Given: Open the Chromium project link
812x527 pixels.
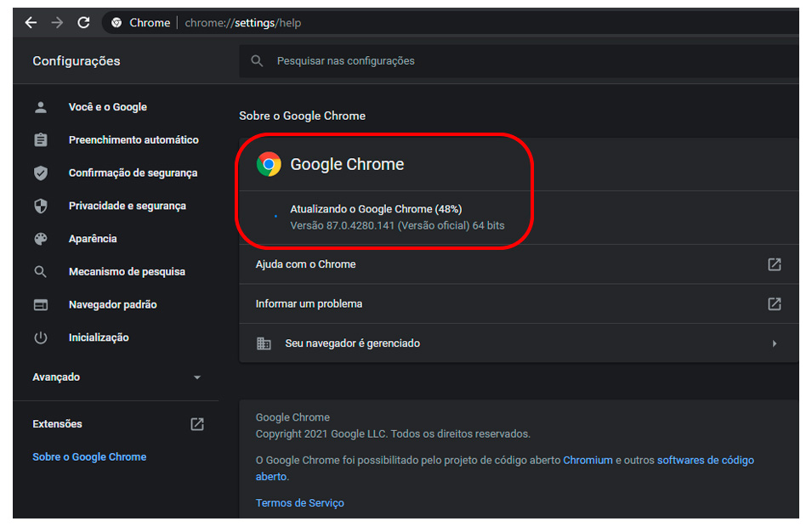Looking at the screenshot, I should (x=588, y=460).
